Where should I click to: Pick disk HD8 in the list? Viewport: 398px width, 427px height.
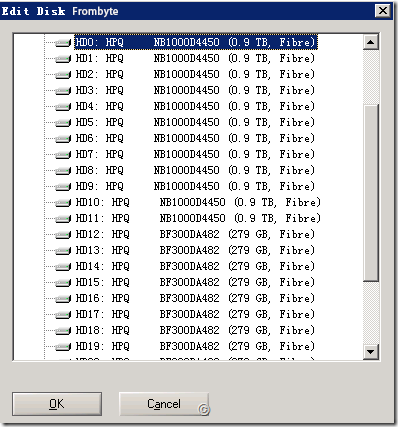195,170
